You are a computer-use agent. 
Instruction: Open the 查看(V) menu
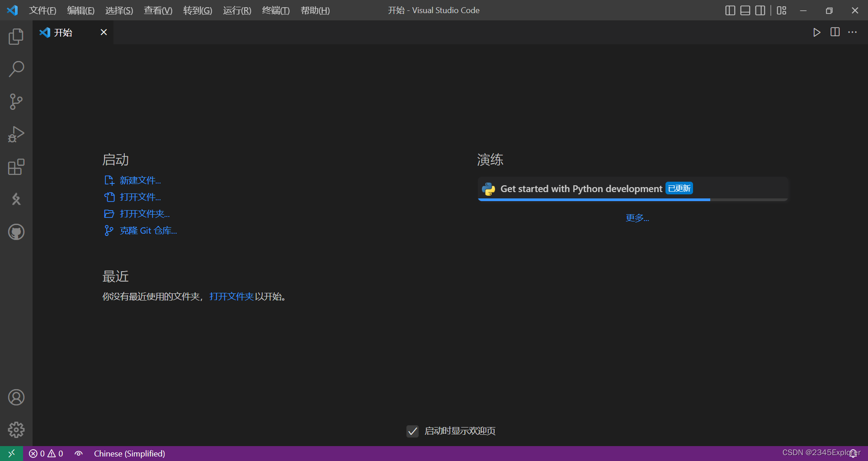158,10
